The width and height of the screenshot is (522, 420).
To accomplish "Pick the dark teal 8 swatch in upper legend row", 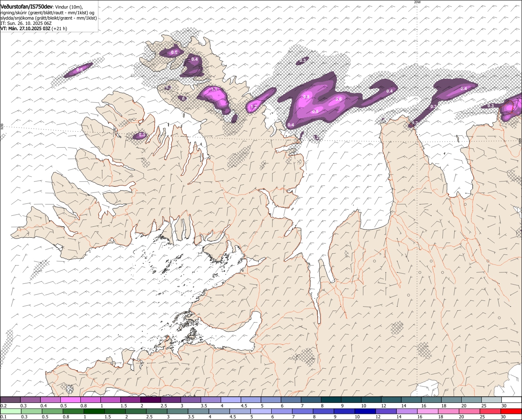I will point(331,400).
